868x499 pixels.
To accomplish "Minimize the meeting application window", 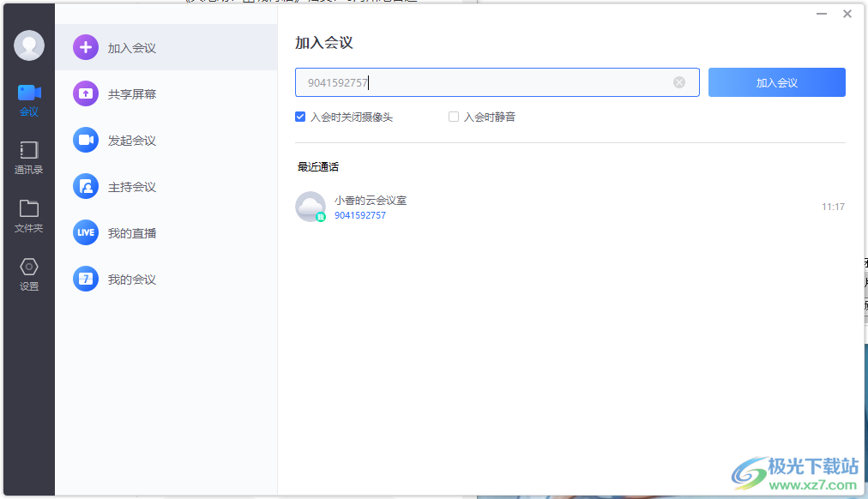I will [x=821, y=14].
